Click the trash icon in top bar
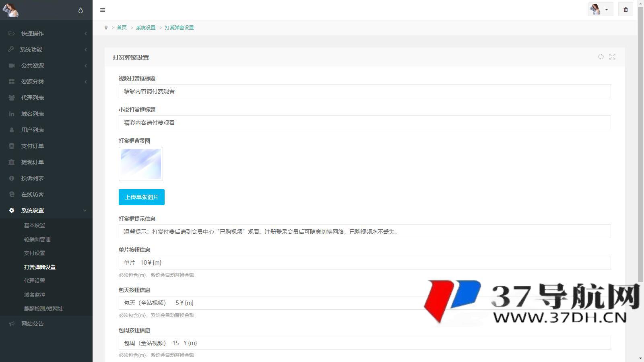The width and height of the screenshot is (644, 362). 625,10
